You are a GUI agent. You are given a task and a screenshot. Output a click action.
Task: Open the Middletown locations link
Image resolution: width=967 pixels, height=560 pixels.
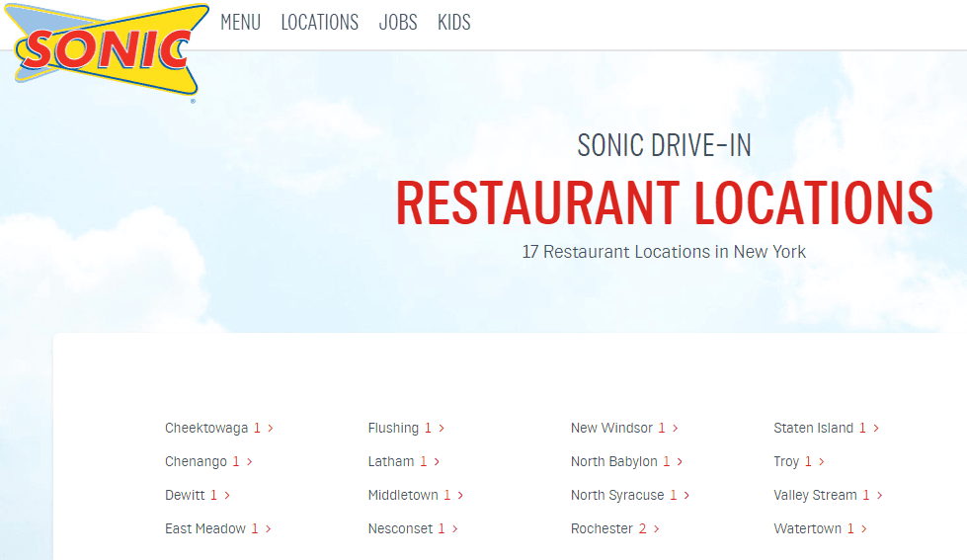(415, 495)
